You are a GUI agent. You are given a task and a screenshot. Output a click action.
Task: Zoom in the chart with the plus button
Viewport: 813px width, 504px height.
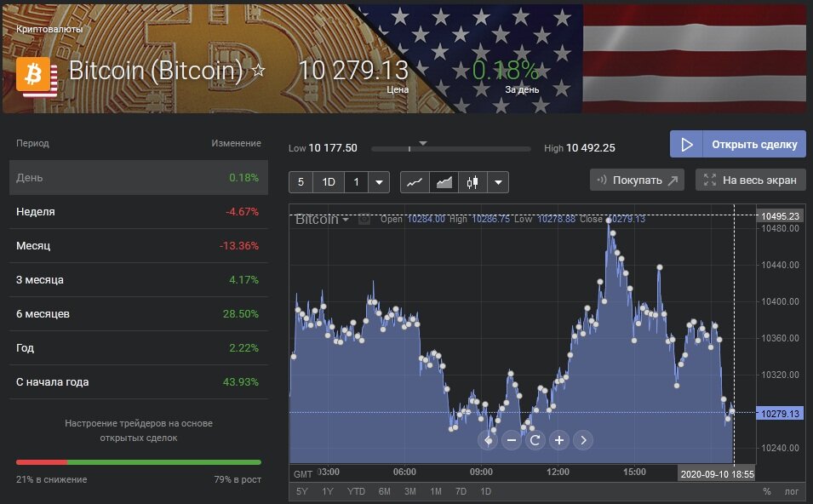558,440
